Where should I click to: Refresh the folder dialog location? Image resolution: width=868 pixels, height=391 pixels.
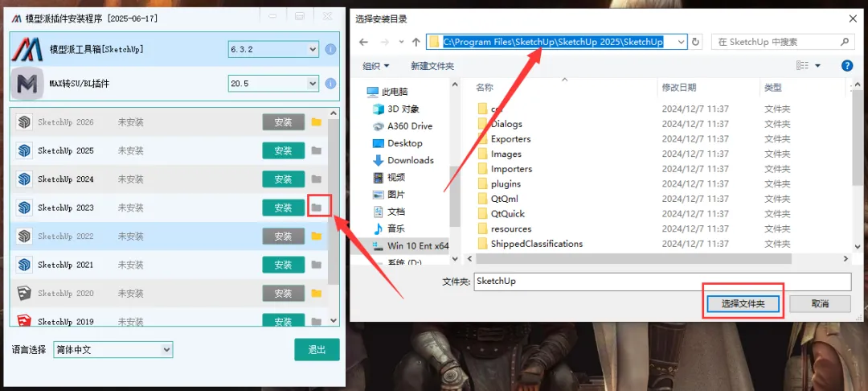click(696, 42)
